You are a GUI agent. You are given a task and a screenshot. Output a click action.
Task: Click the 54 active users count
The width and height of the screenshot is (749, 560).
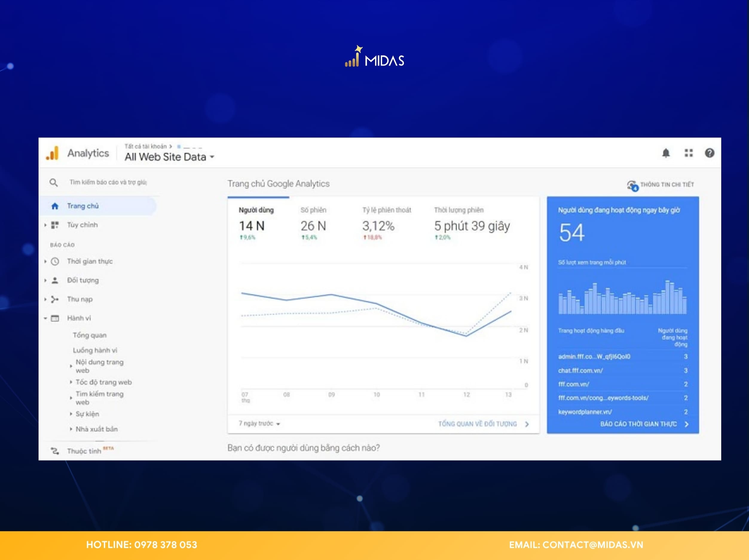(571, 233)
